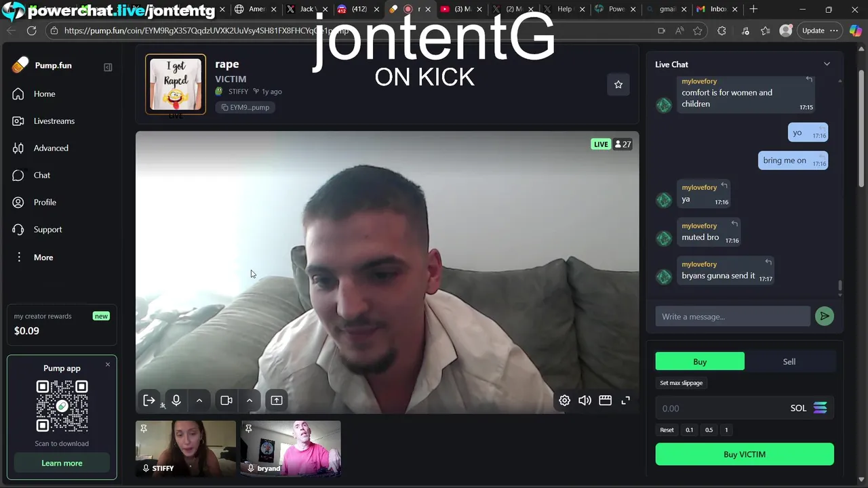Collapse the sidebar with the panel icon
Screen dimensions: 868x488
point(108,67)
